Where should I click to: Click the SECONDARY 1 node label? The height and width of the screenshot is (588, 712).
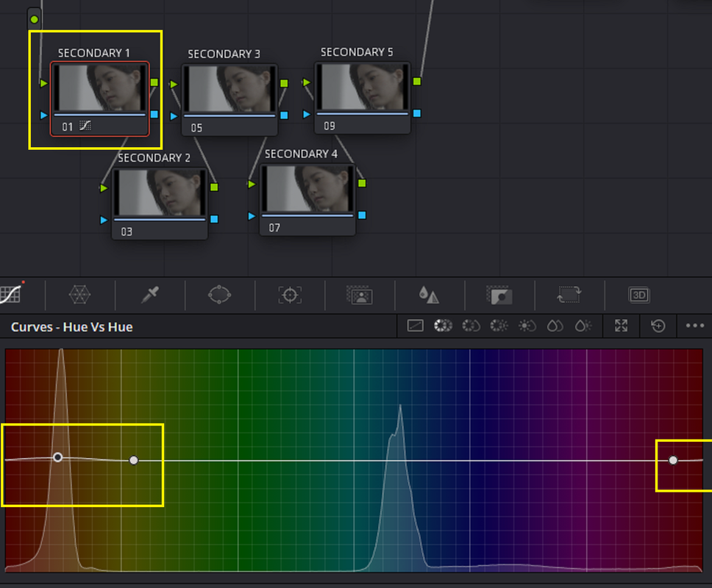94,53
